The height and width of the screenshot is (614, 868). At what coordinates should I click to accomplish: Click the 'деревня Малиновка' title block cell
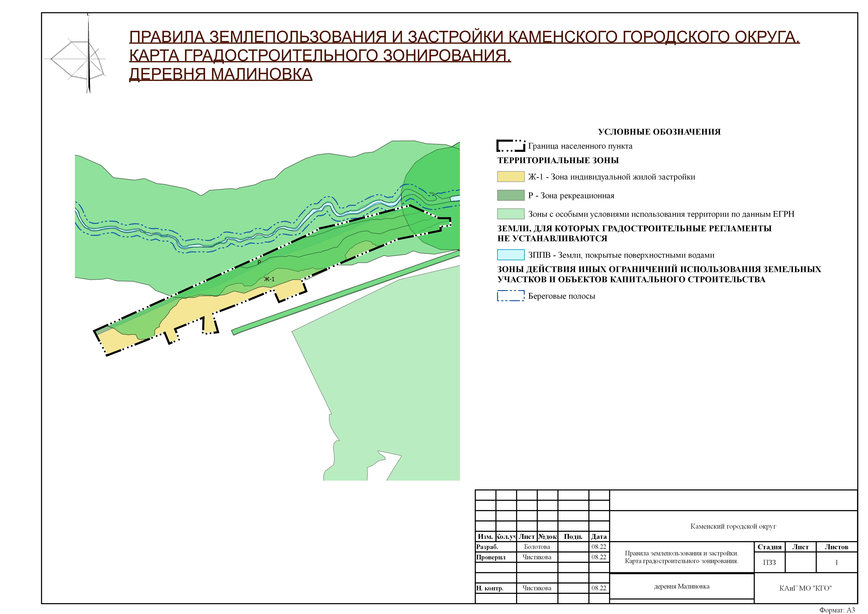[682, 586]
